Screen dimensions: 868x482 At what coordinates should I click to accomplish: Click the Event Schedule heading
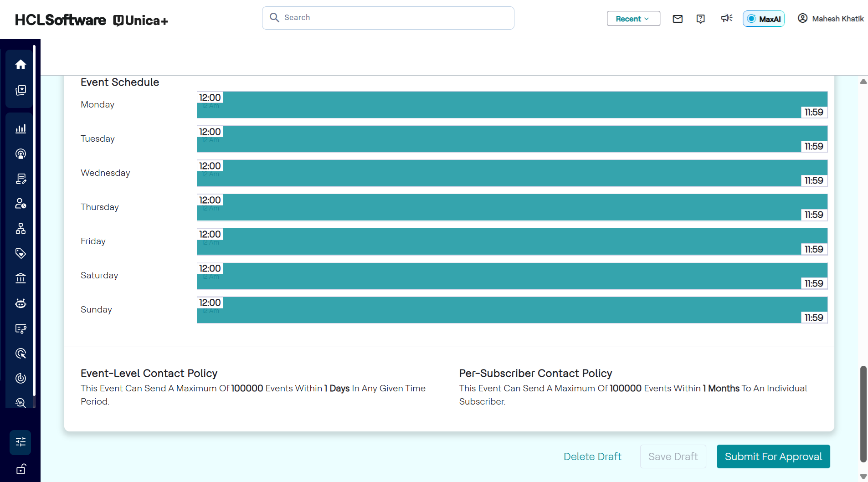tap(120, 82)
